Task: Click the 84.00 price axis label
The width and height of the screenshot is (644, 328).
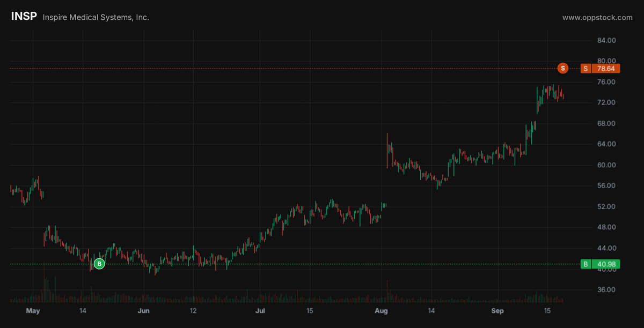Action: pyautogui.click(x=606, y=41)
